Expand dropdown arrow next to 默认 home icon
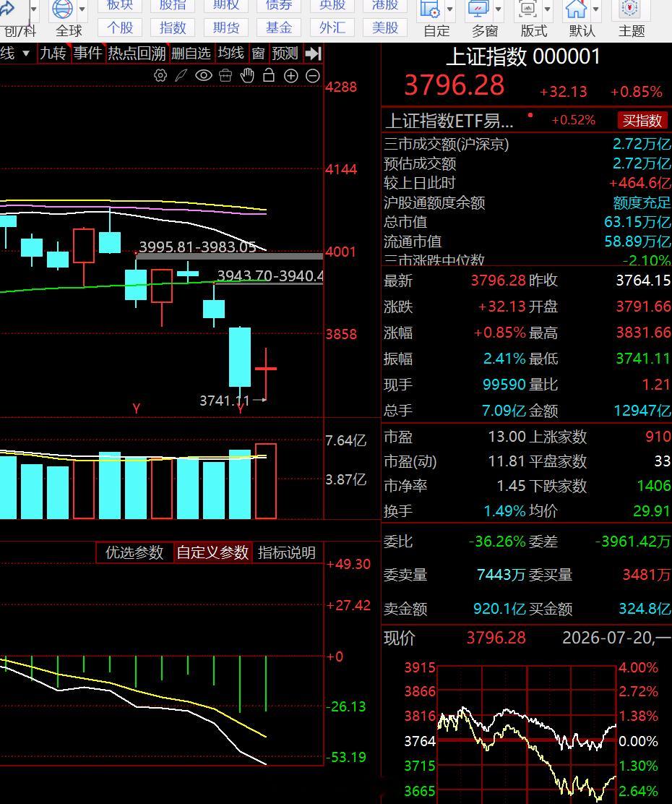Viewport: 672px width, 804px height. [595, 9]
